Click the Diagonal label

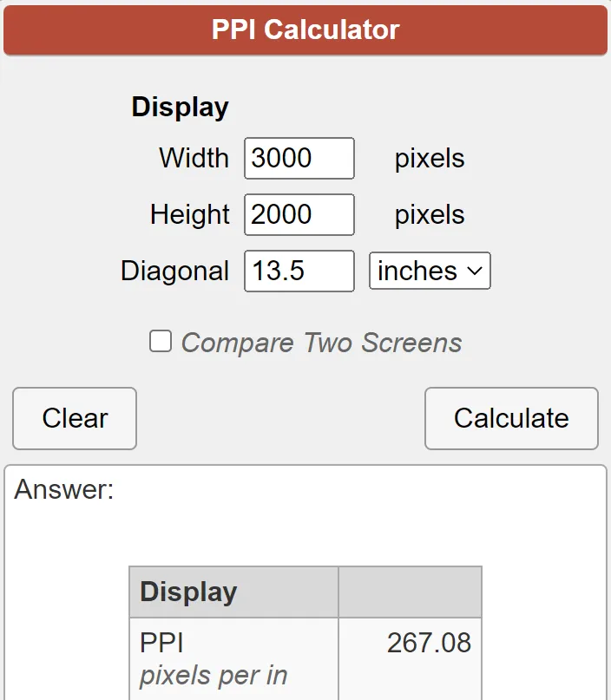[175, 271]
